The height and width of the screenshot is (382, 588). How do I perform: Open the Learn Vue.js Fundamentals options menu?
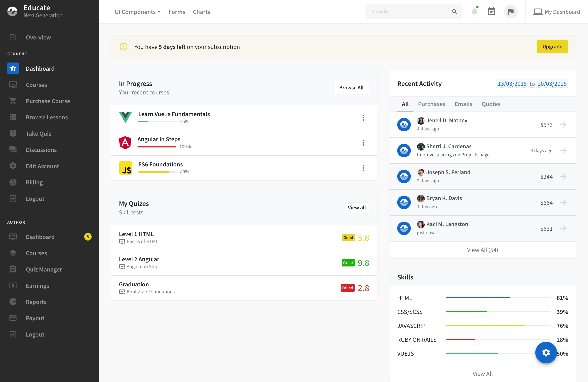pos(363,117)
